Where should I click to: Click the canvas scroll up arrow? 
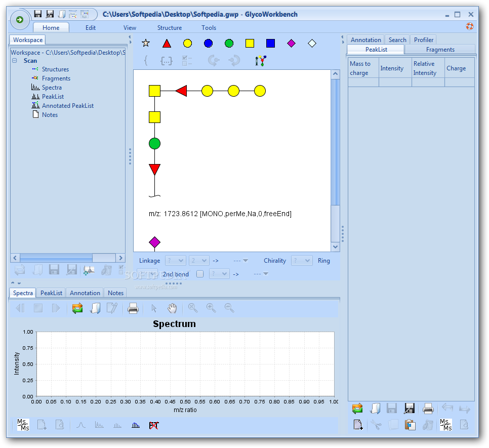click(x=335, y=74)
